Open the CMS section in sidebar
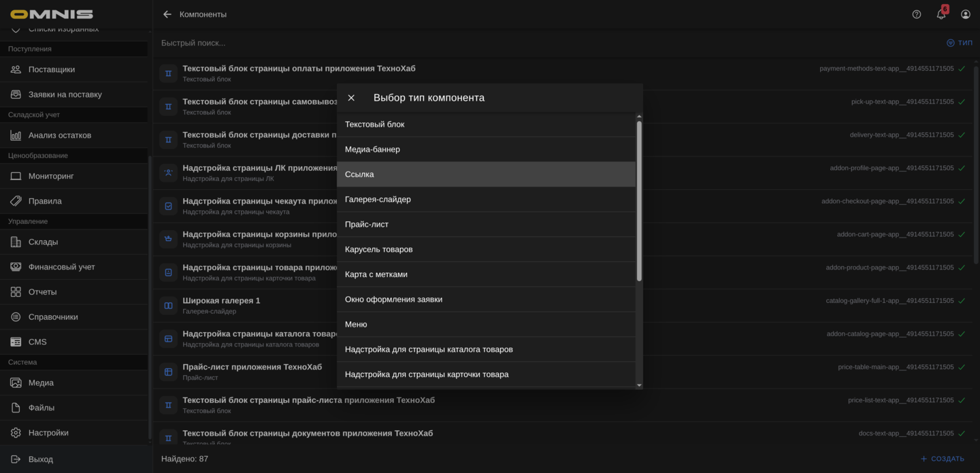 coord(37,342)
